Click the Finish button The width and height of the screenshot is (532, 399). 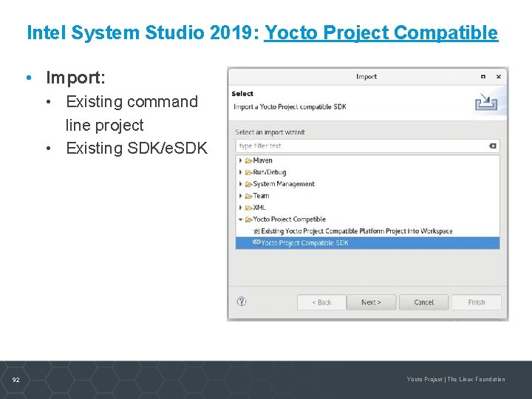click(477, 302)
